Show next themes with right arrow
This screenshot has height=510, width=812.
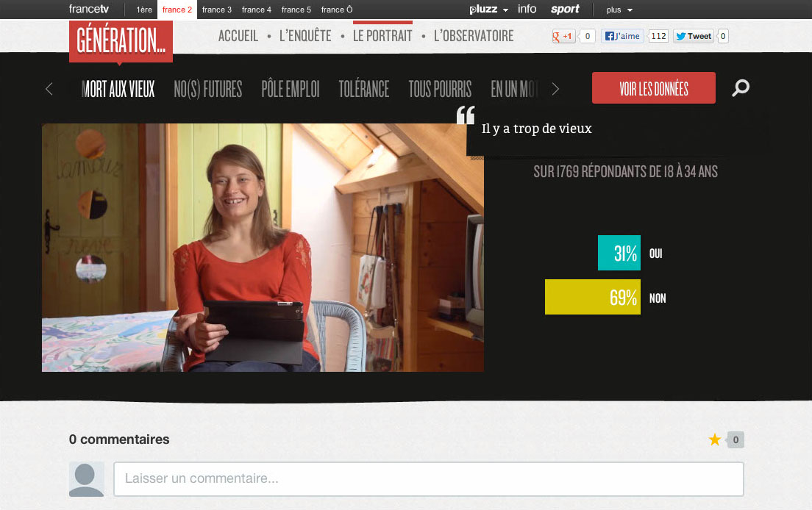[x=555, y=89]
